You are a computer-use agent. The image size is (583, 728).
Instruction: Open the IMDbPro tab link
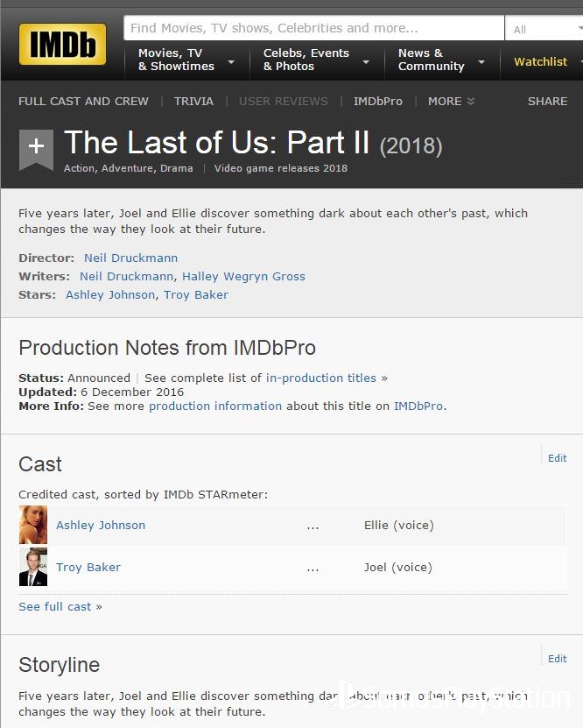(378, 102)
